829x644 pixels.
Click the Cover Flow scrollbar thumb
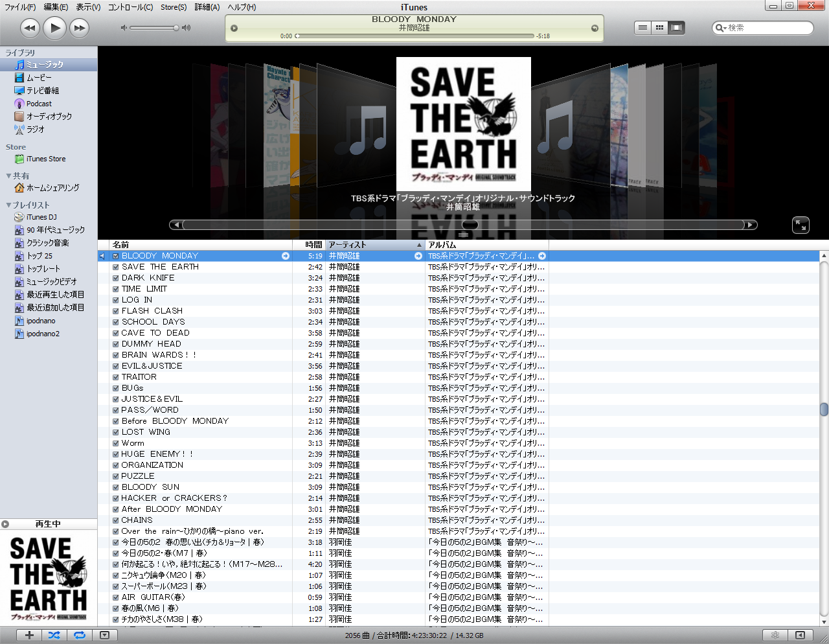click(x=471, y=225)
